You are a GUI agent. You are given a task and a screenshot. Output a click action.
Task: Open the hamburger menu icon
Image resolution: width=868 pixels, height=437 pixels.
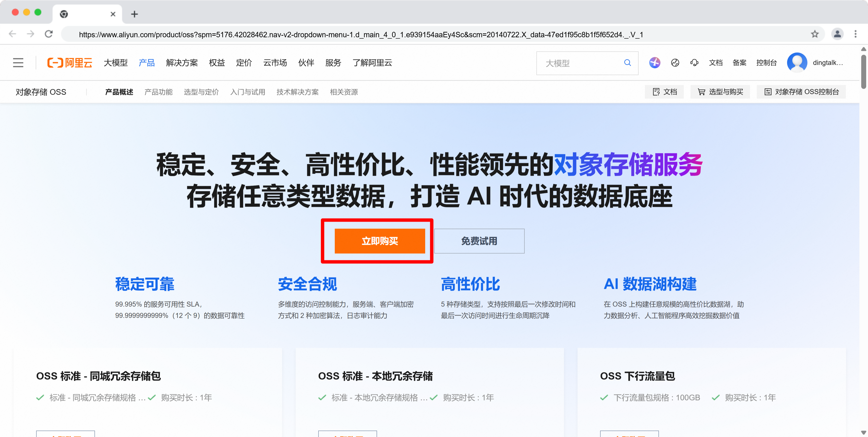[x=18, y=63]
